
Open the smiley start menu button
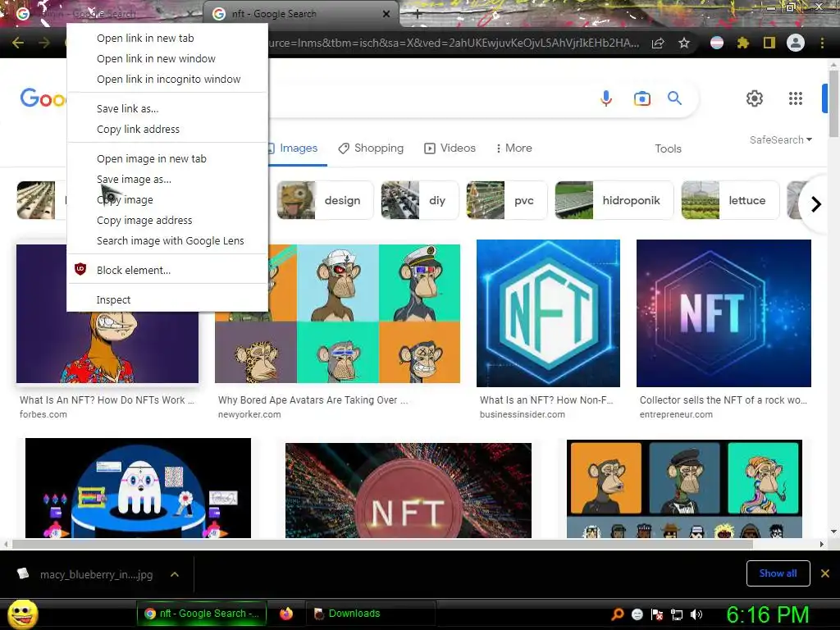(23, 614)
